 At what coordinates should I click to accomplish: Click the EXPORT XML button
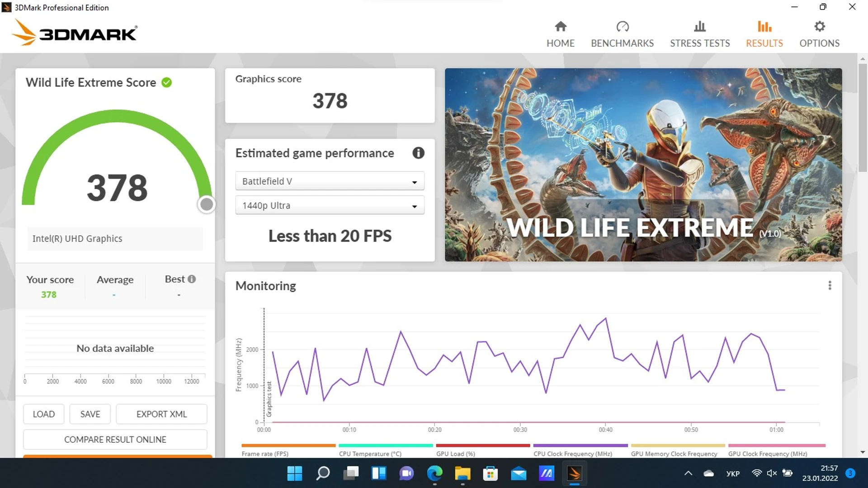coord(161,414)
